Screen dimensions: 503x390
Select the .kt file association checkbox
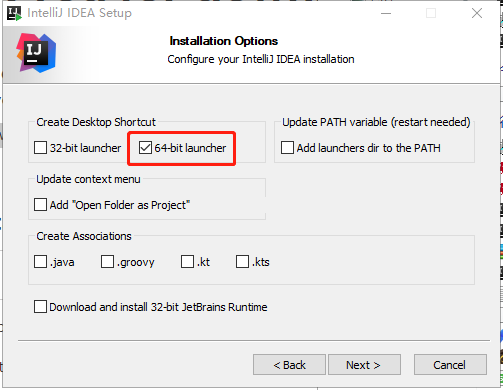[187, 262]
